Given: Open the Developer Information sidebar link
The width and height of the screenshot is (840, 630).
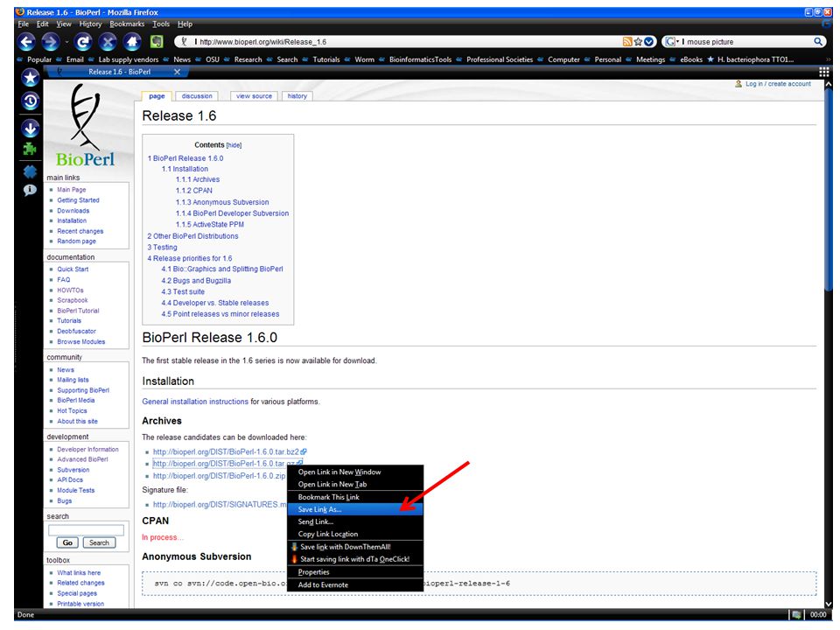Looking at the screenshot, I should click(x=87, y=450).
